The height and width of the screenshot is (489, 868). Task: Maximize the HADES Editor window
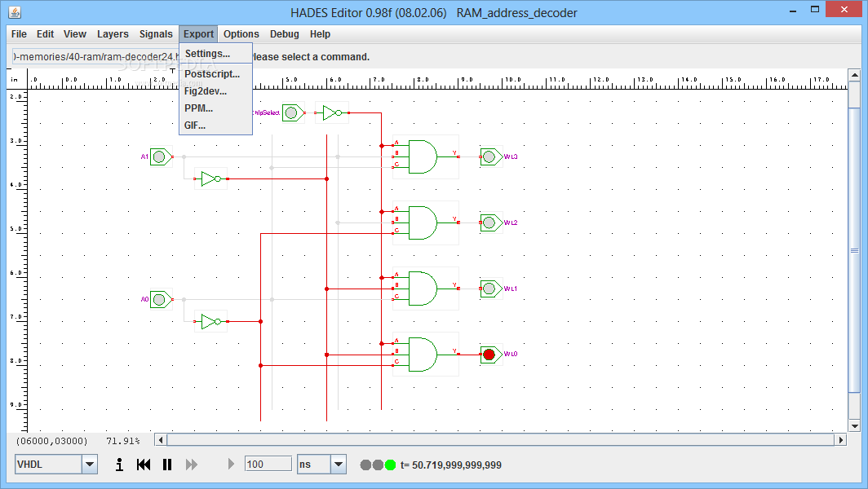[815, 10]
